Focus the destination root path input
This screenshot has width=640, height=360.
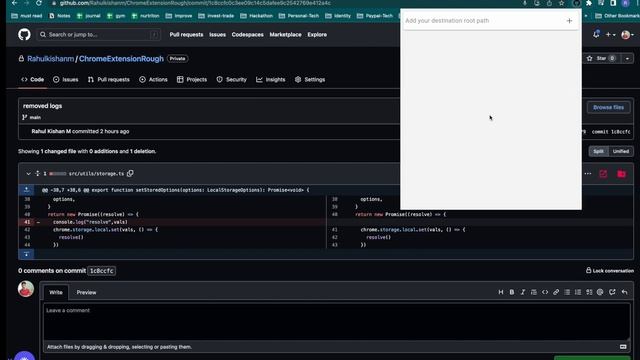(483, 21)
